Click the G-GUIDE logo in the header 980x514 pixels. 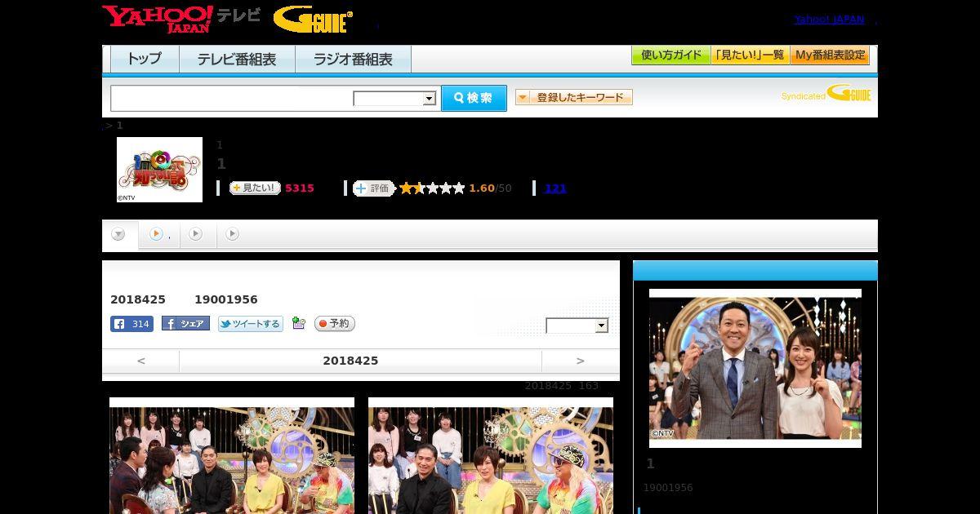[x=313, y=20]
